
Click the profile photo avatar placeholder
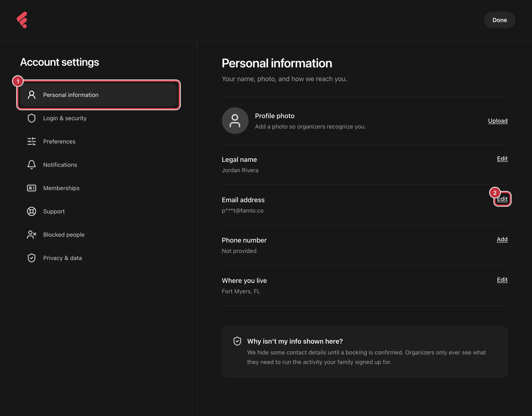point(235,121)
